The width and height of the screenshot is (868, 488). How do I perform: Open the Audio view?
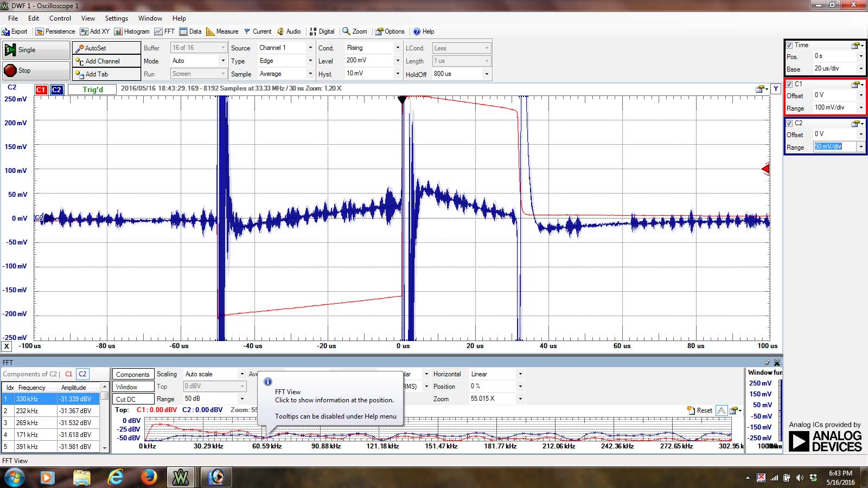tap(289, 31)
